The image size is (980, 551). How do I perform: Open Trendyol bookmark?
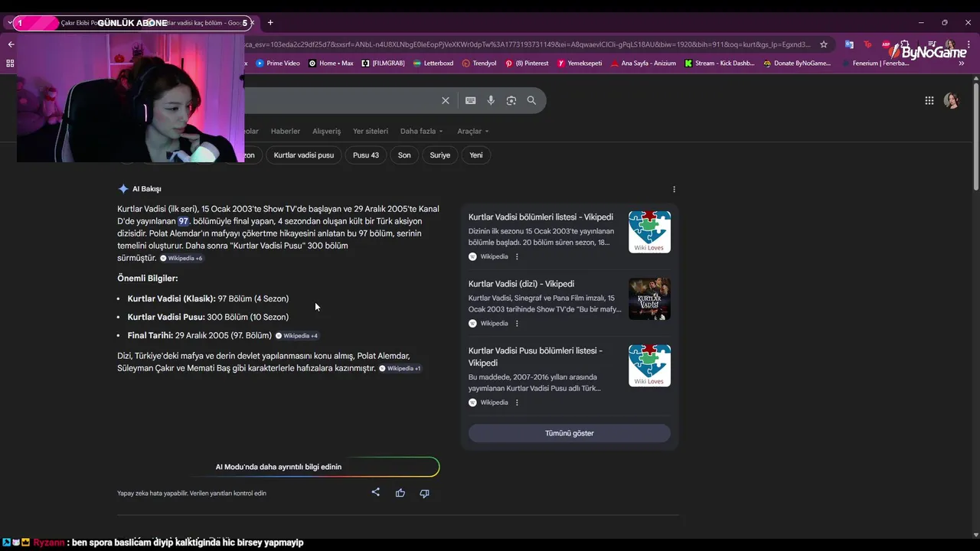479,64
